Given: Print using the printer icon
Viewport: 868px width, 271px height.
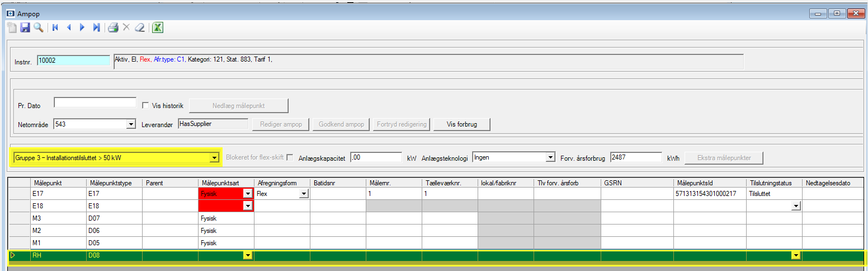Looking at the screenshot, I should [113, 27].
